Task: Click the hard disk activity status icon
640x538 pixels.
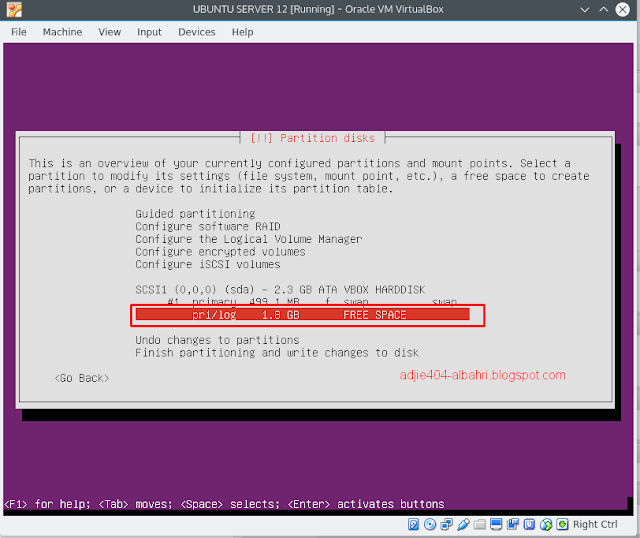Action: (413, 524)
